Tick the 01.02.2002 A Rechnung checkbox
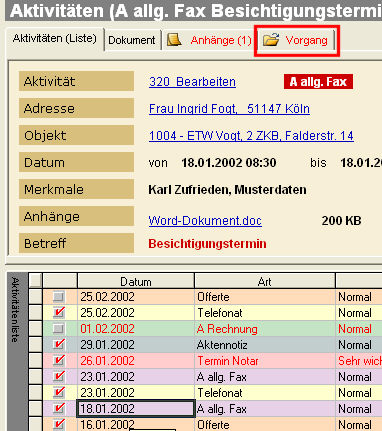382x431 pixels. click(x=59, y=328)
